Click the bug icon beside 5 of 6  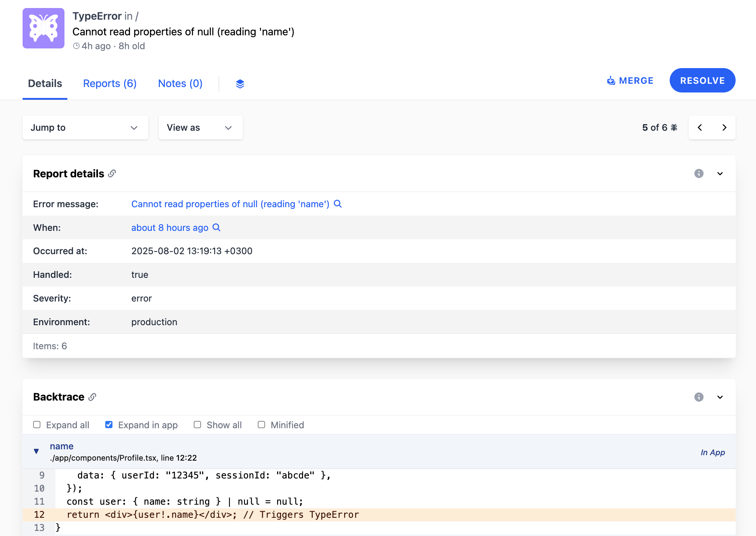pos(674,127)
